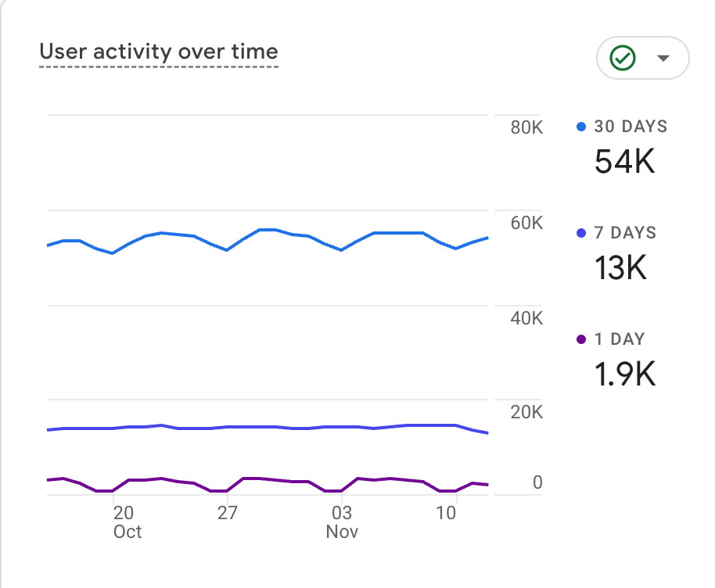Open the dropdown arrow beside the checkmark
Image resolution: width=715 pixels, height=588 pixels.
(663, 58)
